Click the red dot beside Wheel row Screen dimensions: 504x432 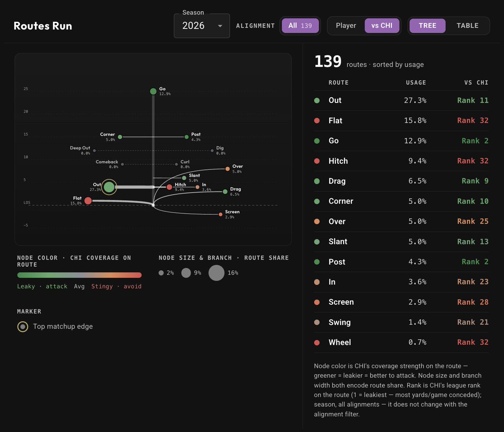click(317, 342)
